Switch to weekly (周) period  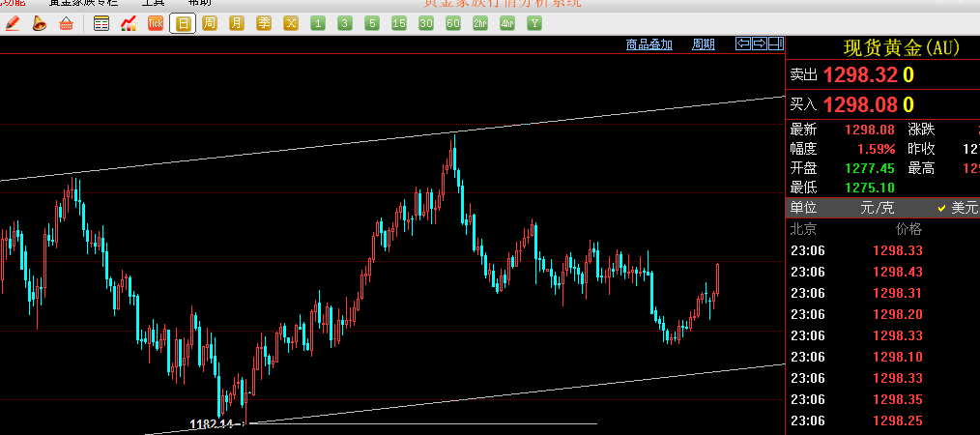tap(210, 24)
